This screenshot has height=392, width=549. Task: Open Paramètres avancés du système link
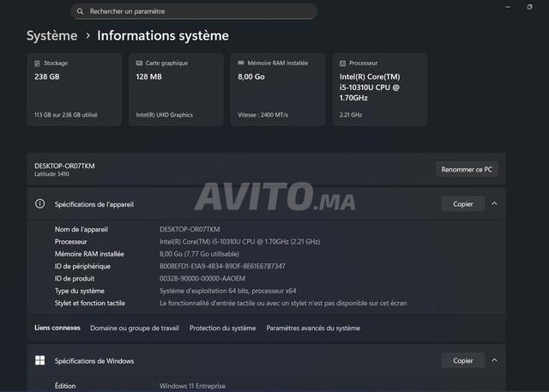pos(313,328)
